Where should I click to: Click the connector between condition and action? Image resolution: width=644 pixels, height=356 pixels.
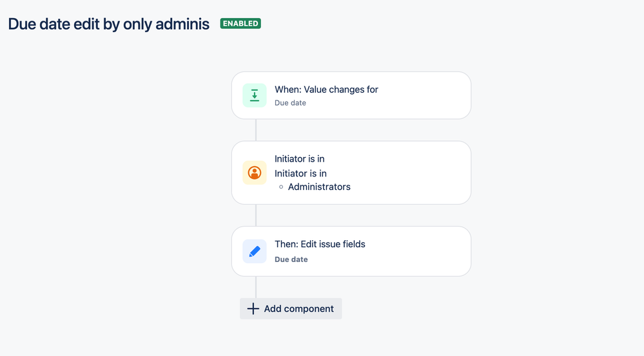(x=256, y=215)
